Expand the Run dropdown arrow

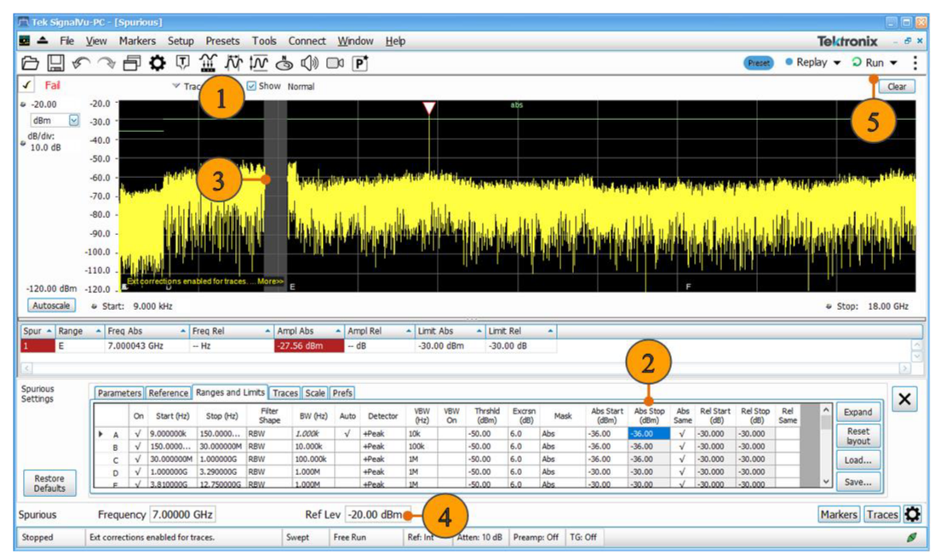(x=893, y=63)
